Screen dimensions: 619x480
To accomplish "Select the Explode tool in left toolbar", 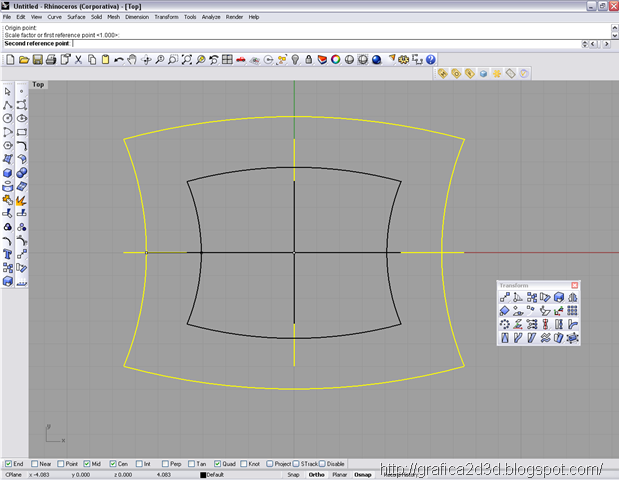I will (x=22, y=200).
